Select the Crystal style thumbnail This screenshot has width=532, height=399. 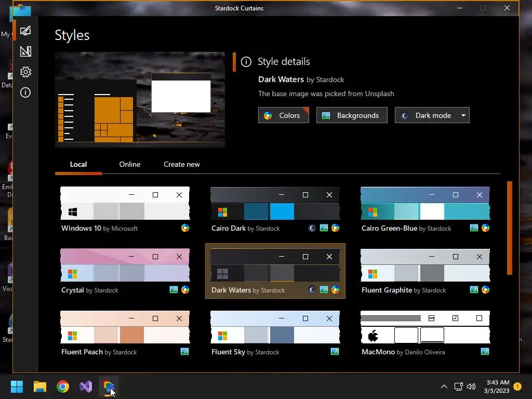[x=125, y=264]
